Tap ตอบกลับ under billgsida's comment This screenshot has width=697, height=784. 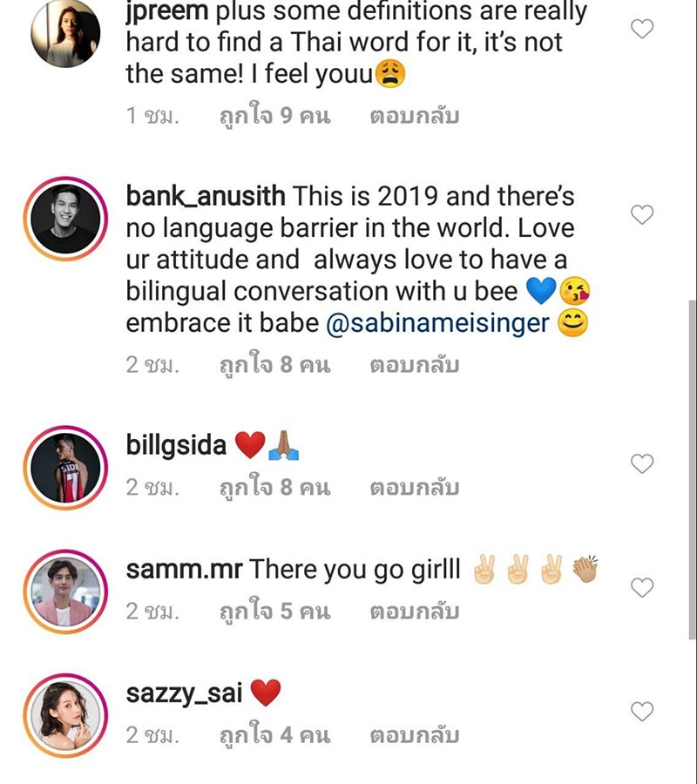point(414,487)
